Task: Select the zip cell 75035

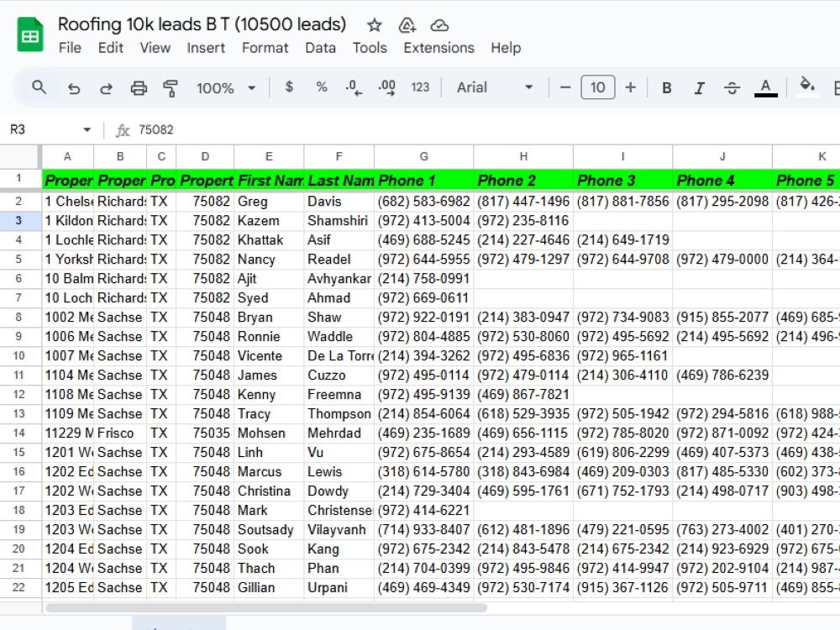Action: (205, 433)
